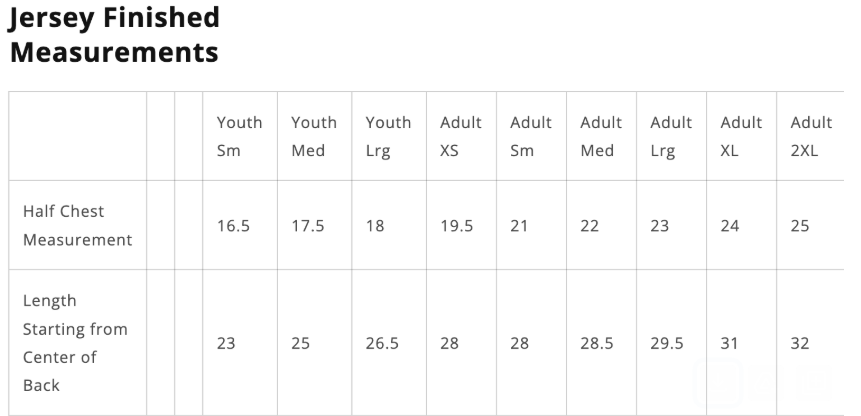Select the Adult Med length value 28.5
Image resolution: width=861 pixels, height=416 pixels.
tap(596, 343)
